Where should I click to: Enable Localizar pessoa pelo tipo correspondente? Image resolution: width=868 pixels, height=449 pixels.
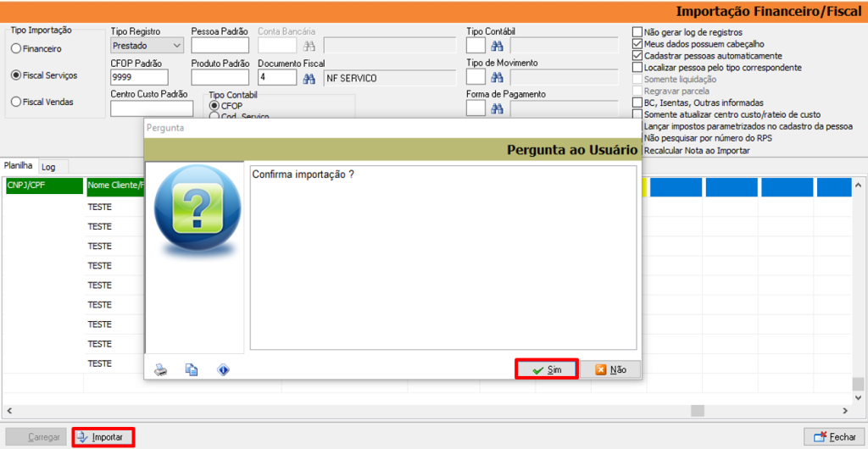[x=637, y=68]
